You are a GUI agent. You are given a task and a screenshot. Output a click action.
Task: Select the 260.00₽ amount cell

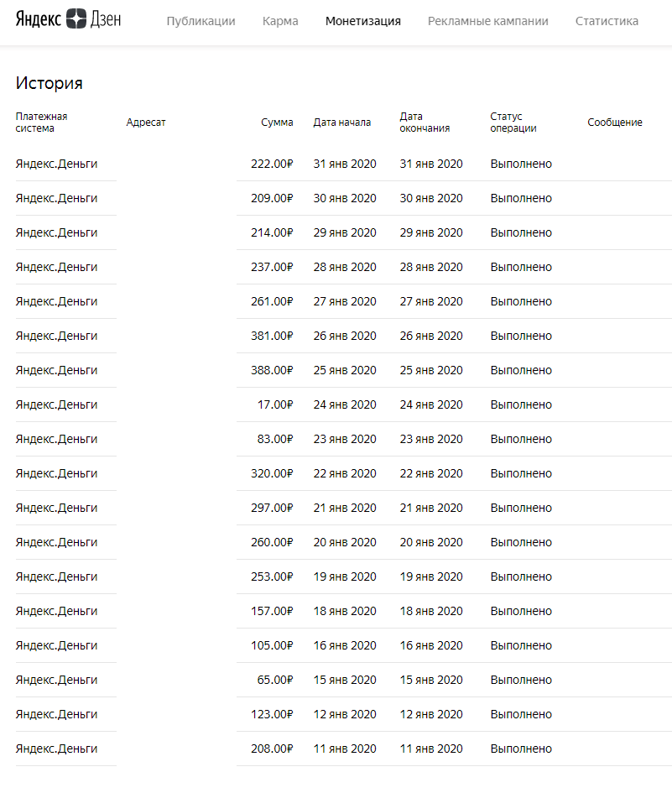pos(272,542)
